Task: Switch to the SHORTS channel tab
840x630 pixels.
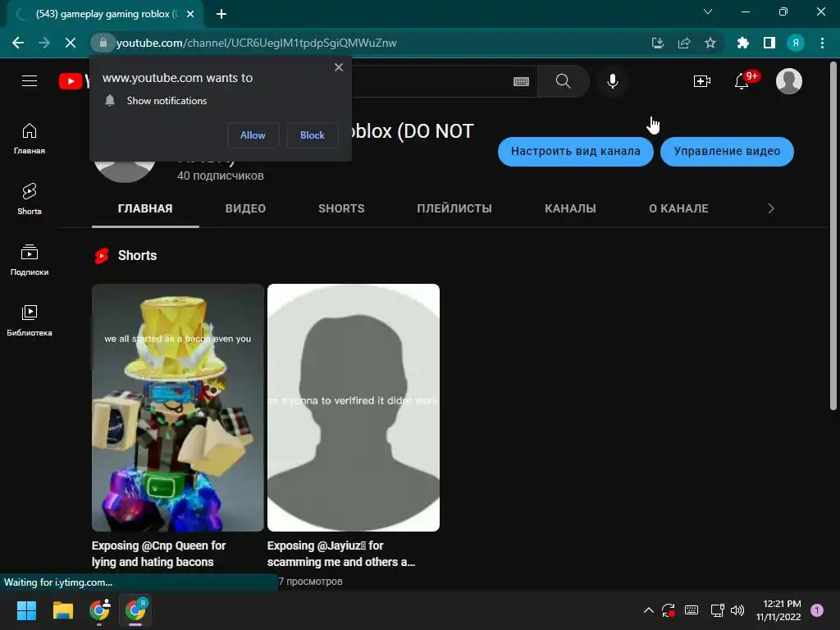Action: (341, 208)
